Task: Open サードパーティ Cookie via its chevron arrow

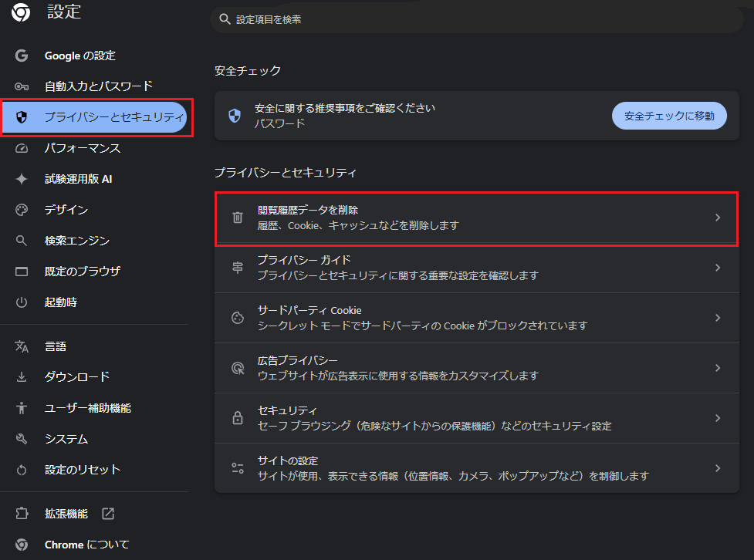Action: pyautogui.click(x=718, y=318)
